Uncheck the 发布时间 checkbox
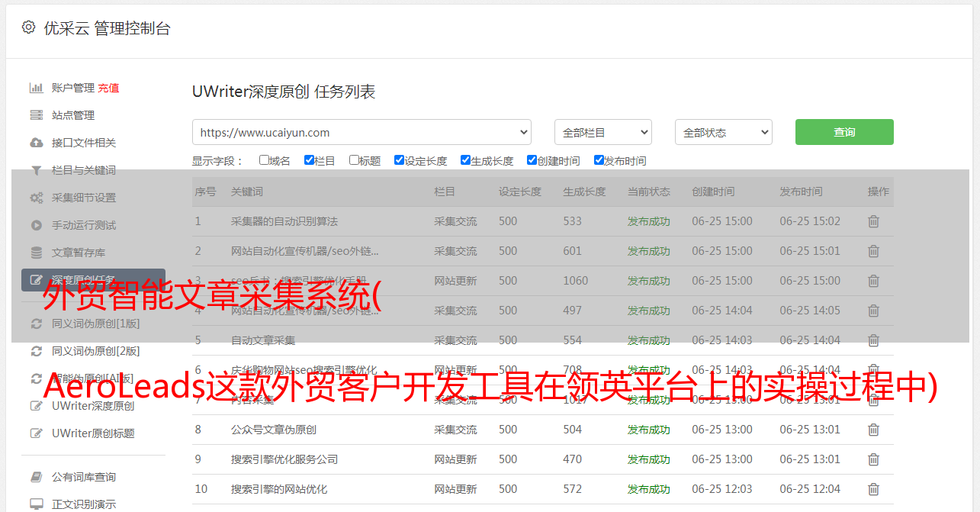 [599, 160]
